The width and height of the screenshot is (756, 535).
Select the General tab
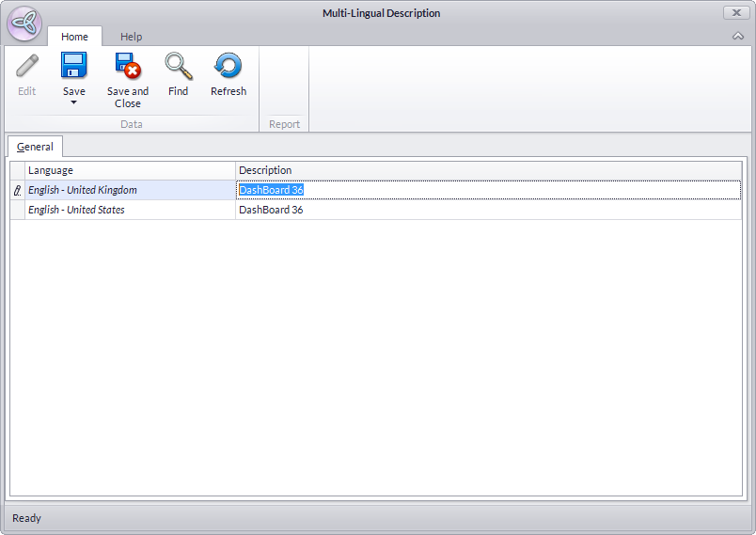click(x=35, y=147)
